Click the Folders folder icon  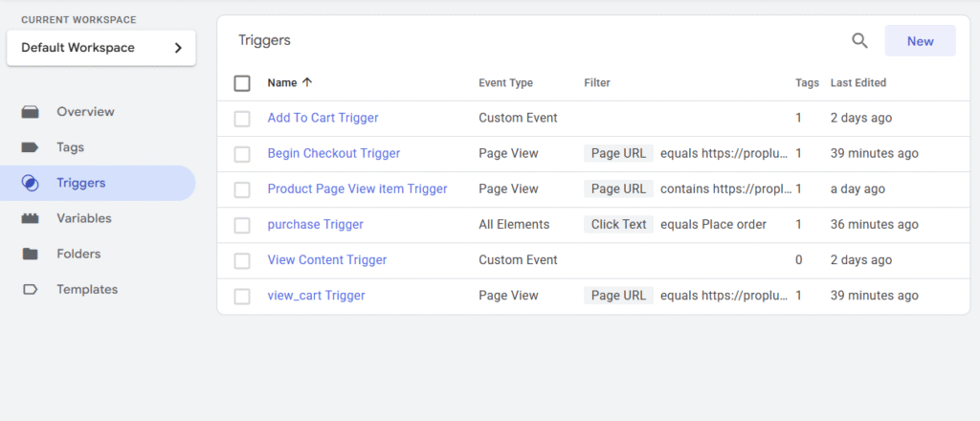tap(30, 255)
